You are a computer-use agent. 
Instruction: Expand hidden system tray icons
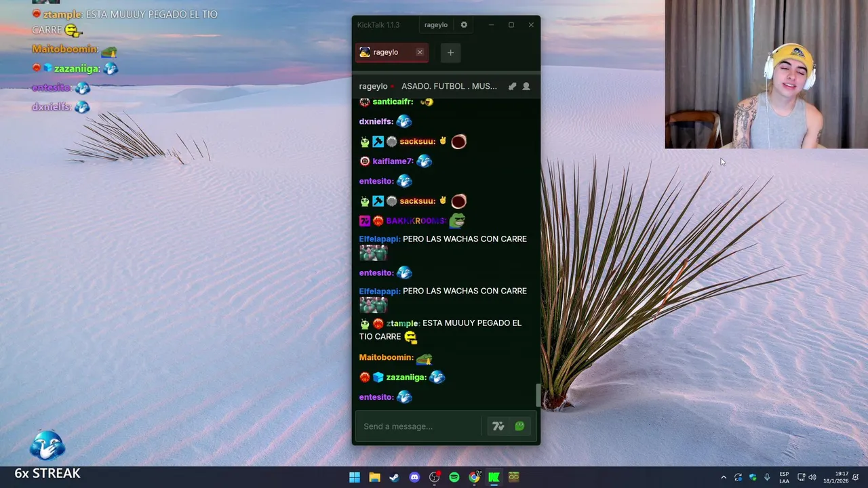tap(724, 477)
